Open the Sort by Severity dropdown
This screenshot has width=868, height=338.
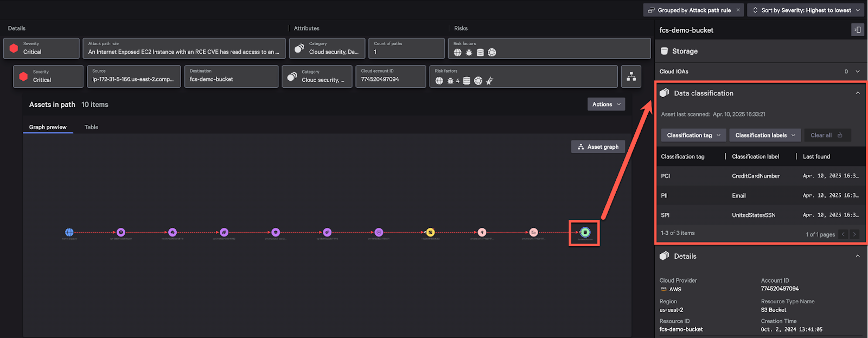pos(806,10)
